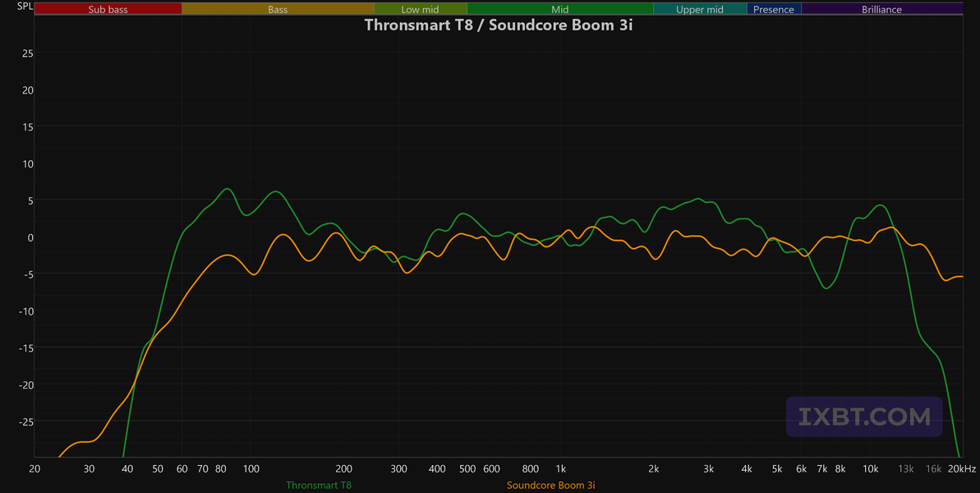
Task: Click the Thronsmart T8 legend label
Action: click(x=320, y=485)
